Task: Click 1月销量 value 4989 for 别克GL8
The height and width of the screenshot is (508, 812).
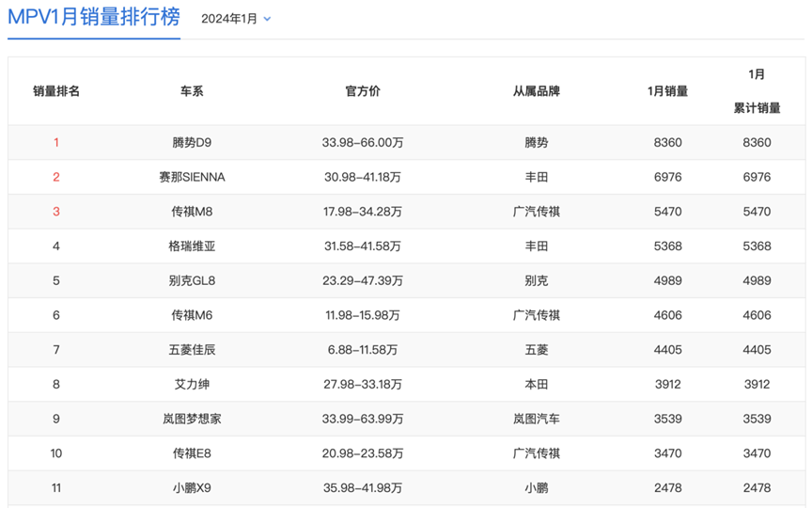Action: [667, 281]
